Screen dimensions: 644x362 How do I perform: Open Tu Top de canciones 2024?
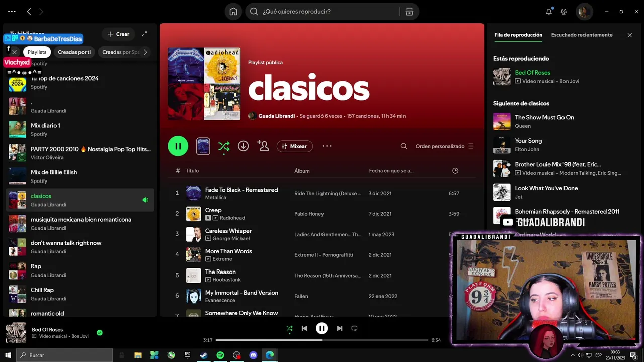(x=80, y=82)
